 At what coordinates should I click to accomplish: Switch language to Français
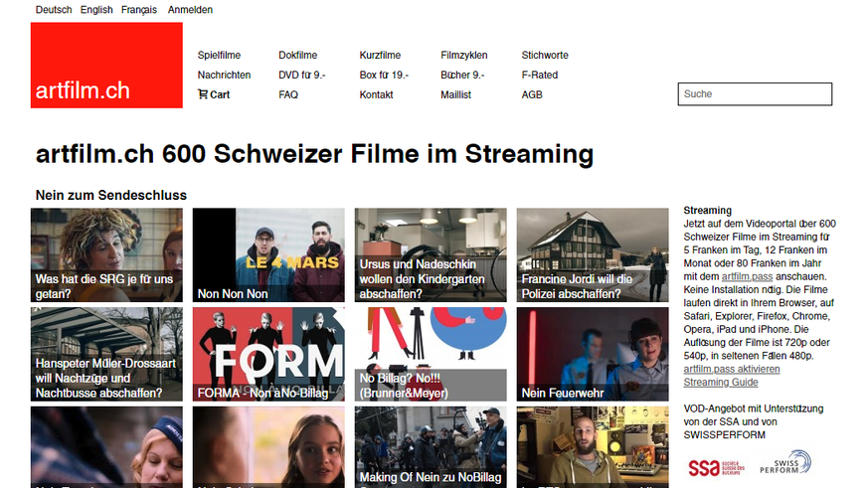coord(139,9)
